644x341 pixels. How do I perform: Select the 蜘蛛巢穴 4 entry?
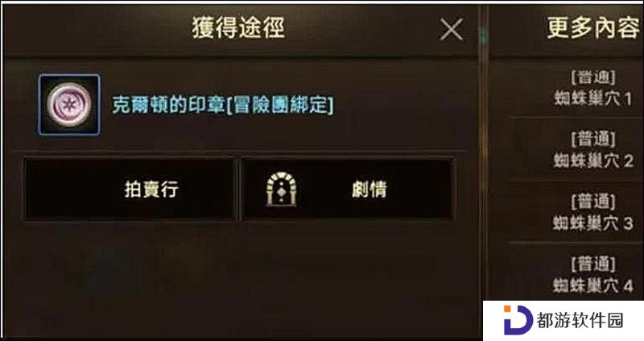click(x=592, y=285)
